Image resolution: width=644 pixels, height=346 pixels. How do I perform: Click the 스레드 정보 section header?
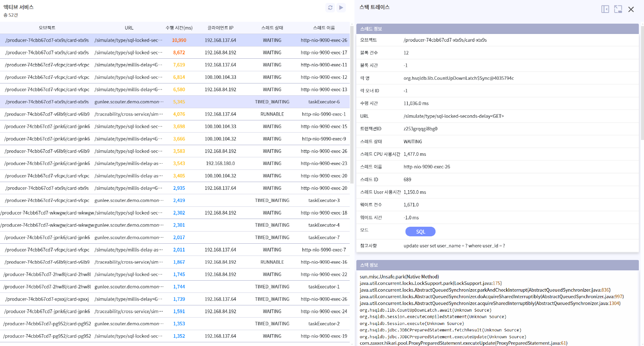tap(497, 29)
